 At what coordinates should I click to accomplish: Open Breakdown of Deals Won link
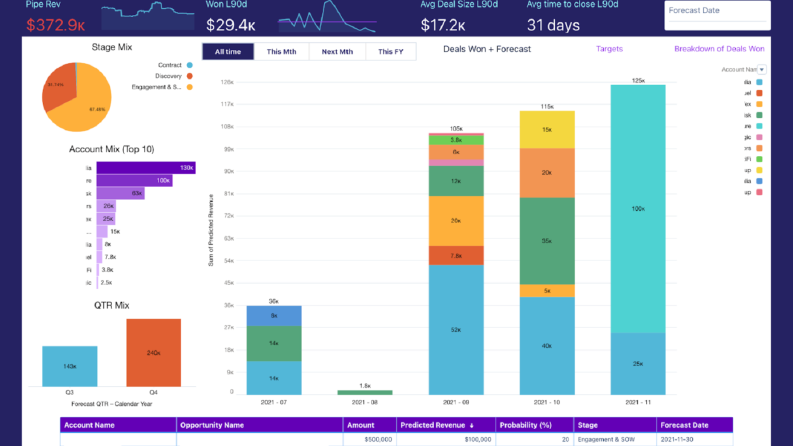[719, 49]
